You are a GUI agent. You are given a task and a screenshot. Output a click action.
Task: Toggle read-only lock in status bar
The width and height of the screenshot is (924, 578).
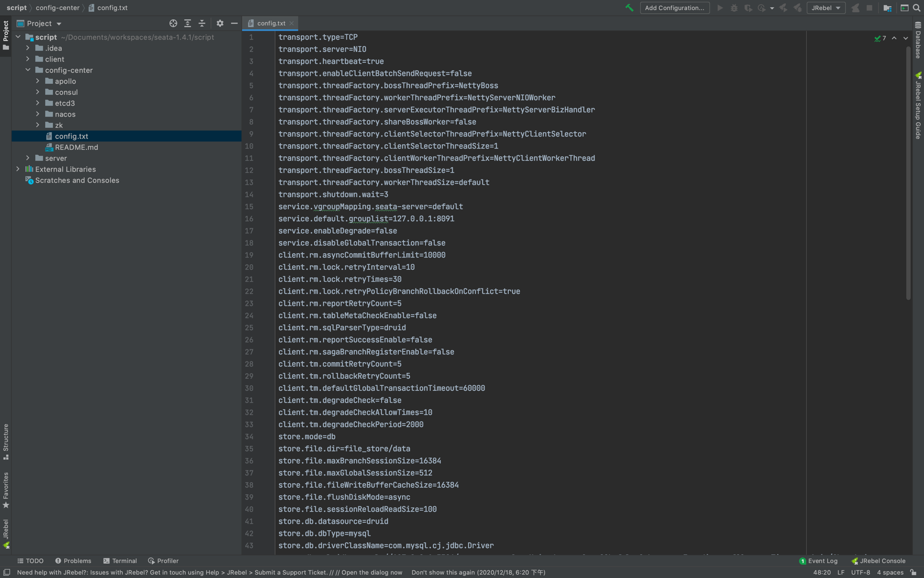[913, 572]
